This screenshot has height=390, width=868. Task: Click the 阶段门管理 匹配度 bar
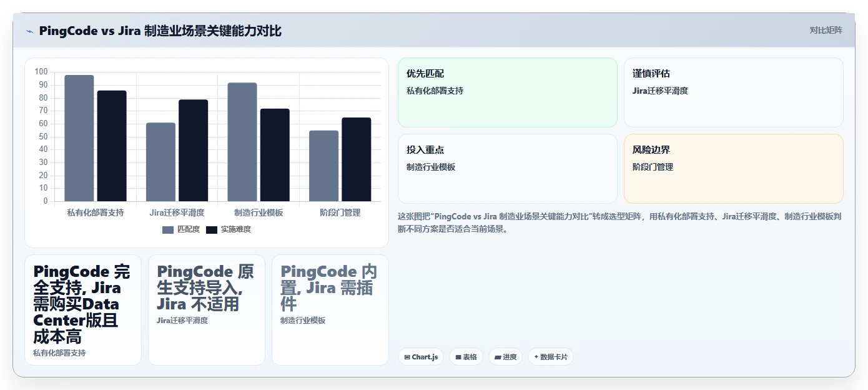click(323, 166)
